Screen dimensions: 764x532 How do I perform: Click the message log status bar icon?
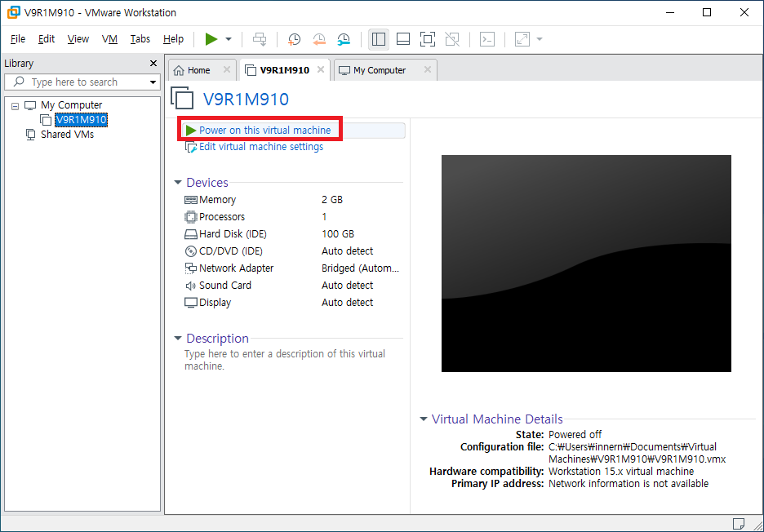click(x=738, y=523)
